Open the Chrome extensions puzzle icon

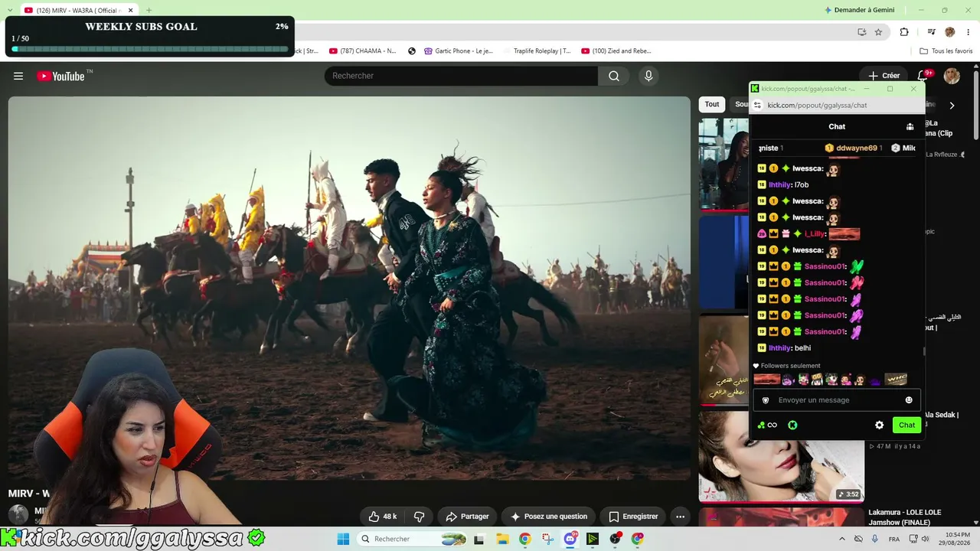(x=904, y=32)
